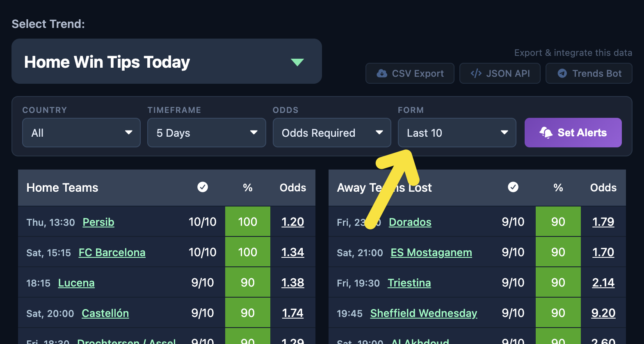The width and height of the screenshot is (644, 344).
Task: Click the cloud icon on CSV Export
Action: pyautogui.click(x=382, y=73)
